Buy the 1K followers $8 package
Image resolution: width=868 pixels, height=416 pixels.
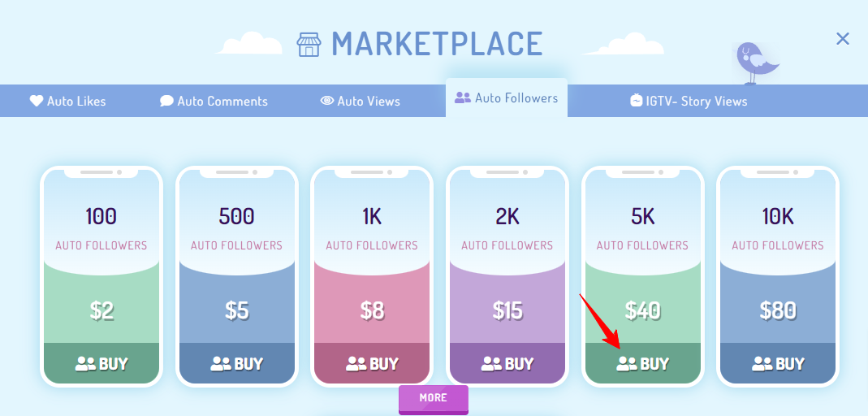pyautogui.click(x=372, y=363)
